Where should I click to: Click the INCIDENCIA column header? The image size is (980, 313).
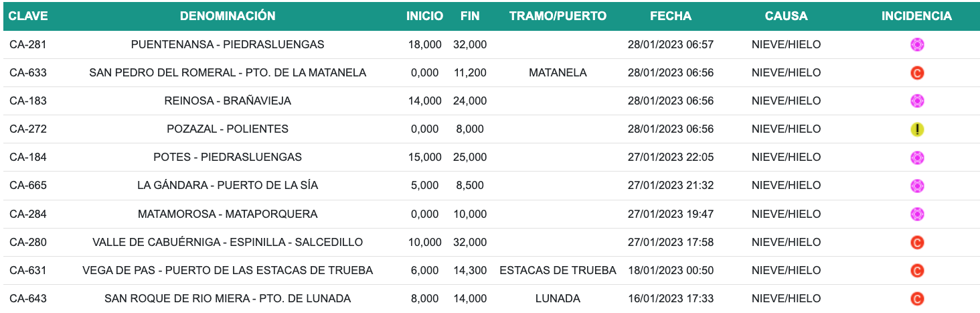tap(916, 16)
